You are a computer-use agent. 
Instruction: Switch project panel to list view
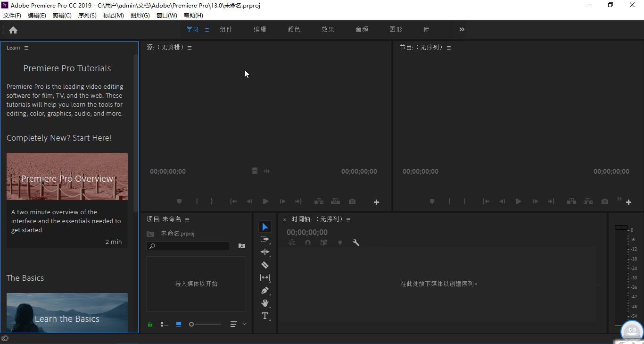click(165, 324)
